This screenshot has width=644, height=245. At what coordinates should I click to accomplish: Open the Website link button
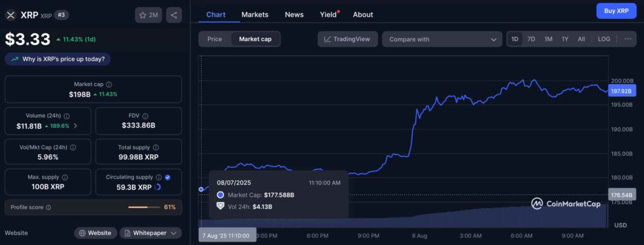pos(96,233)
